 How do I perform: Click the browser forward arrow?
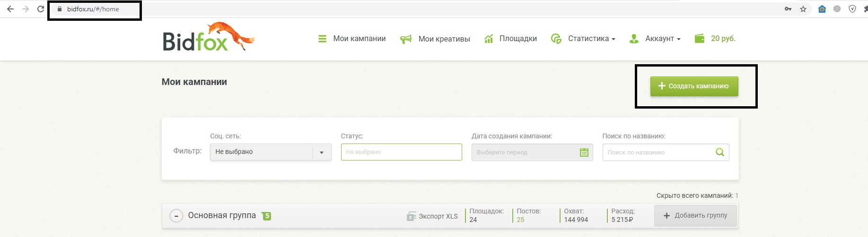(26, 9)
